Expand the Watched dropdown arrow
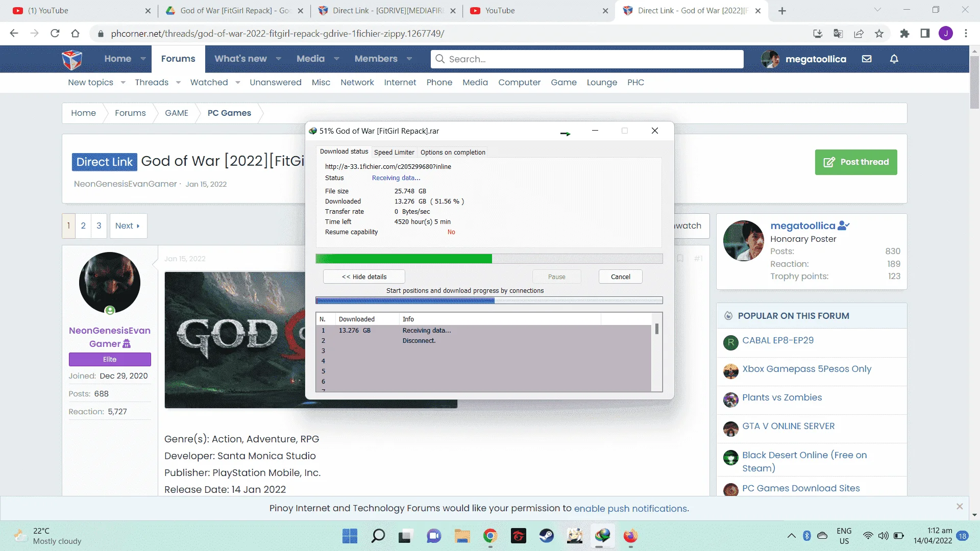The height and width of the screenshot is (551, 980). (x=237, y=83)
